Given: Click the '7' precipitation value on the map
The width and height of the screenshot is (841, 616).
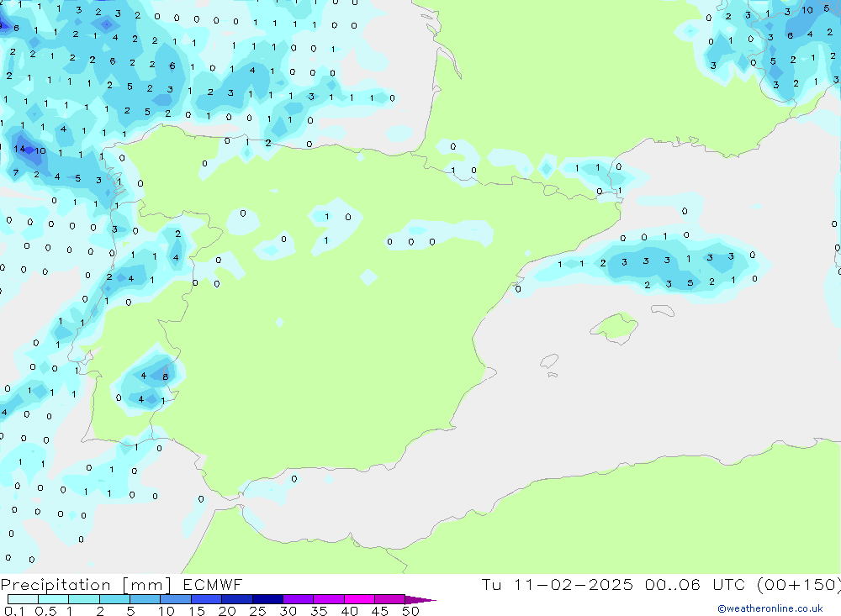Looking at the screenshot, I should [x=15, y=172].
